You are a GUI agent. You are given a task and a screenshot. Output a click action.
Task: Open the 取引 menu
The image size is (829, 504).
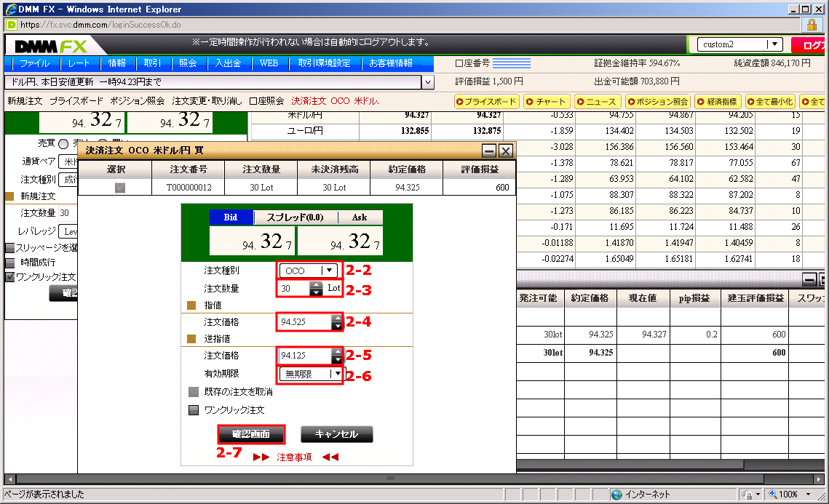pos(151,63)
